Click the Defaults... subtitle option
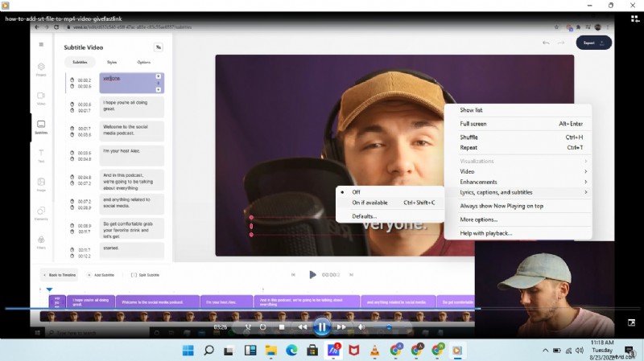Viewport: 644px width, 361px height. (x=364, y=216)
